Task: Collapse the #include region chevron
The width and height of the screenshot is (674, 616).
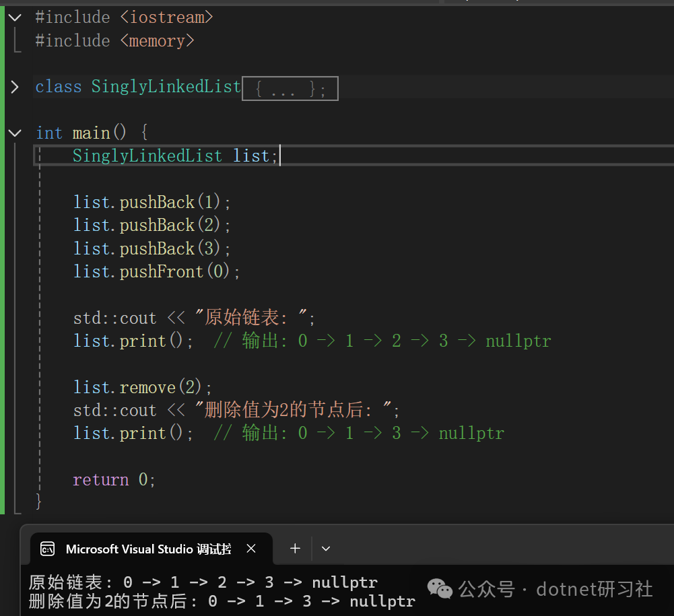Action: pyautogui.click(x=15, y=18)
